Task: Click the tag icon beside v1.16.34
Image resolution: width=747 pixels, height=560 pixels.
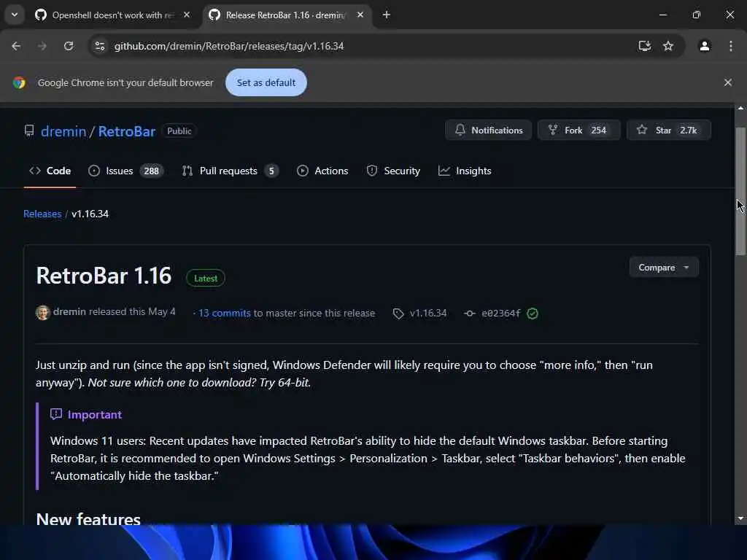Action: [x=398, y=314]
